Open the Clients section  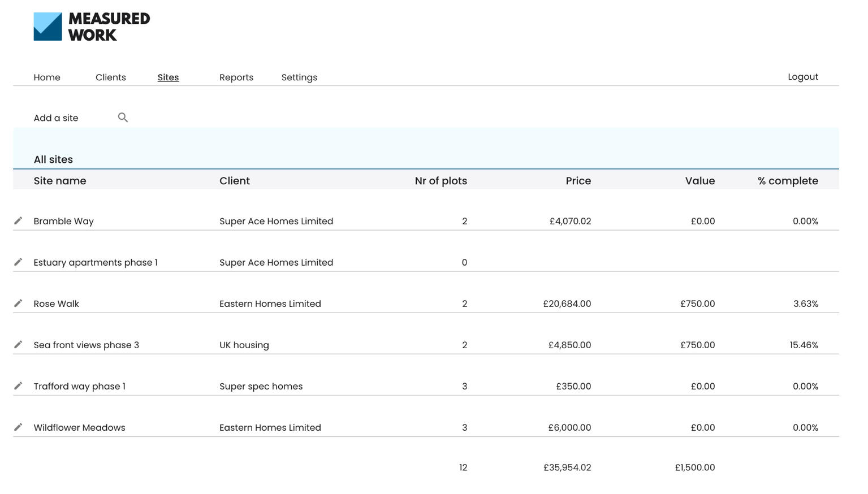click(x=110, y=77)
